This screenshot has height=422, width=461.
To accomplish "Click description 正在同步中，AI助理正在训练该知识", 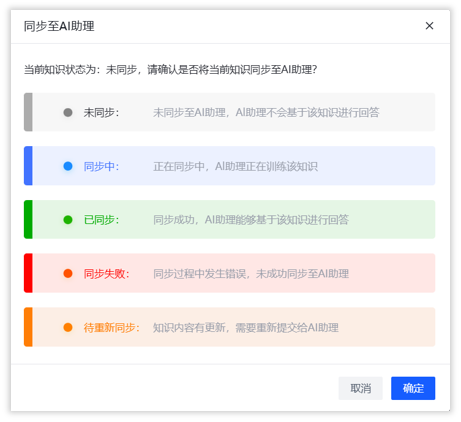I will click(235, 166).
